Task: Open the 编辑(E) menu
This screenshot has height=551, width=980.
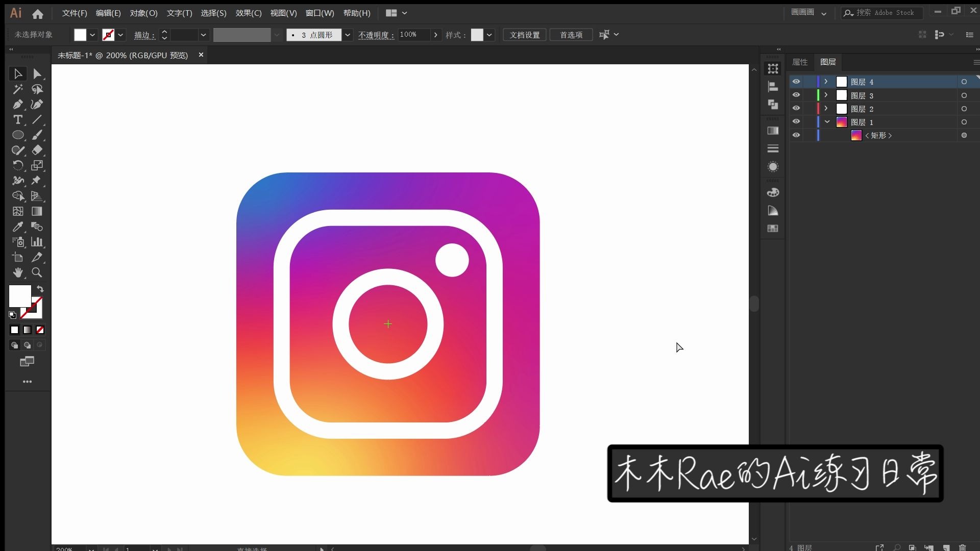Action: tap(108, 13)
